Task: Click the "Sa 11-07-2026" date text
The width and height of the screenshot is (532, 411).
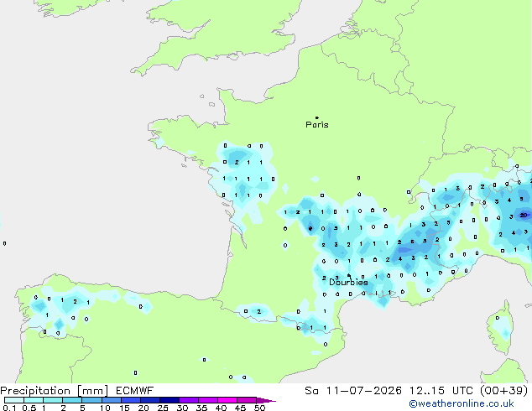Action: coord(353,391)
